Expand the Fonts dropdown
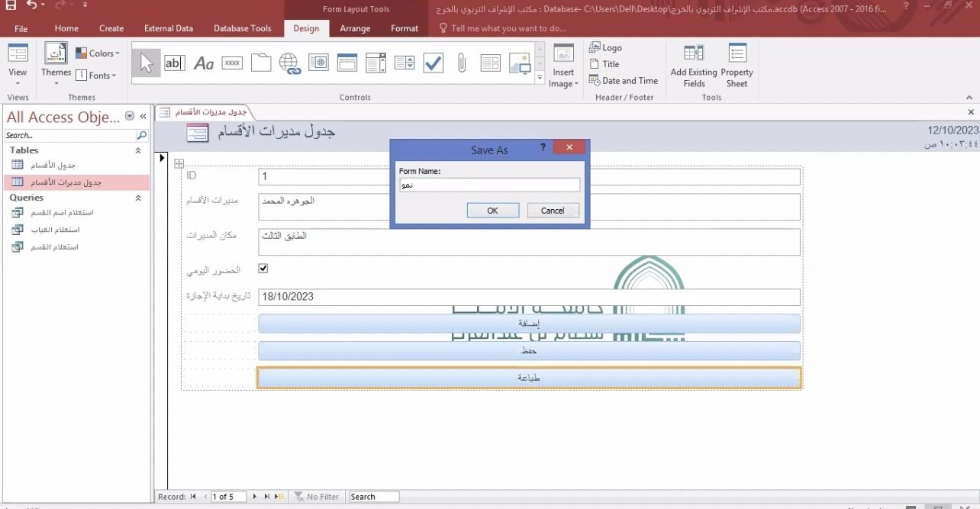The width and height of the screenshot is (980, 509). pyautogui.click(x=96, y=76)
